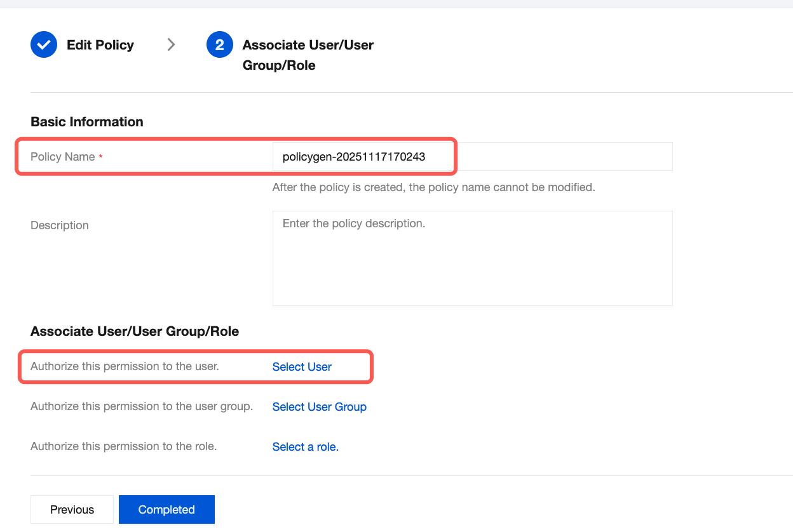Click the hint that policy name cannot be modified

[433, 188]
